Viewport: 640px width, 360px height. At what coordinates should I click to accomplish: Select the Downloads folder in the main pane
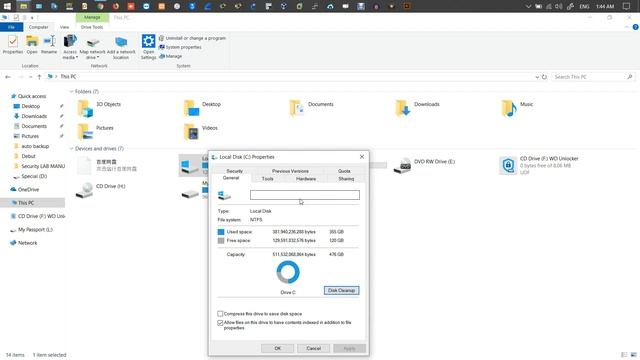417,108
